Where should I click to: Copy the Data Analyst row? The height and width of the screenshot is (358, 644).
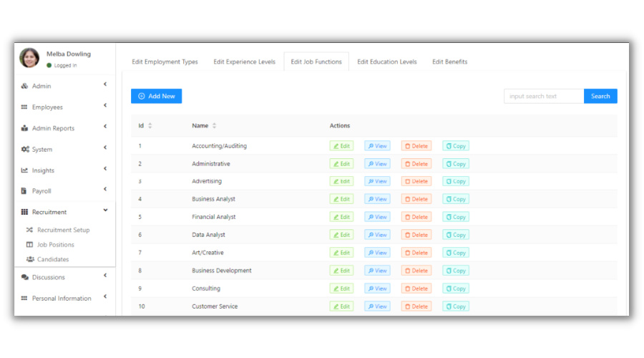coord(455,235)
